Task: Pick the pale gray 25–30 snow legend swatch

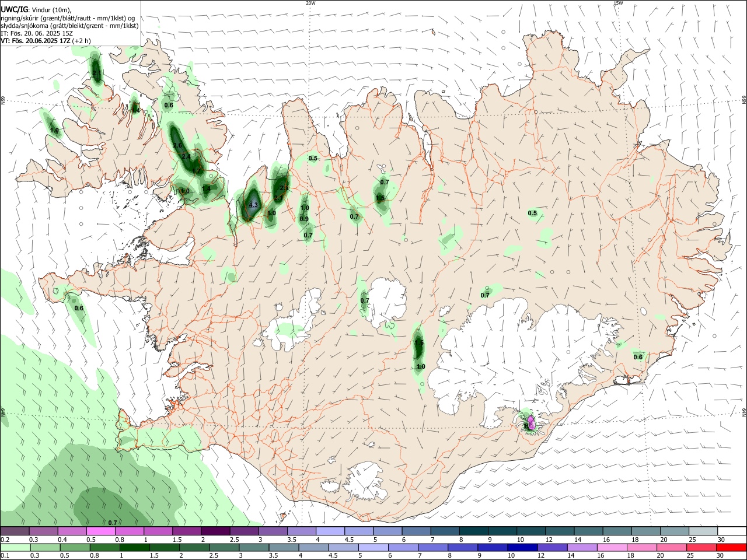Action: (x=703, y=531)
